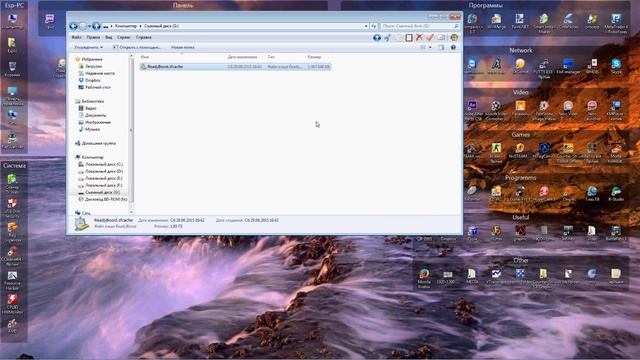Focus the Explorer search field

point(420,26)
